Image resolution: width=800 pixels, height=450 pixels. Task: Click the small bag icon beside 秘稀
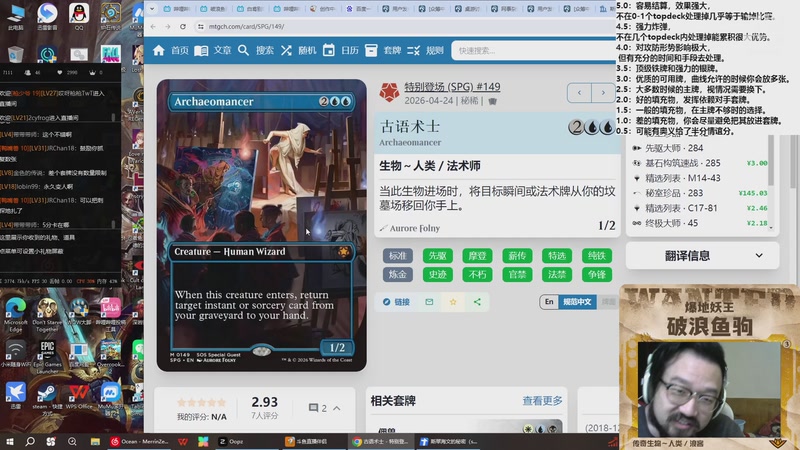(492, 101)
